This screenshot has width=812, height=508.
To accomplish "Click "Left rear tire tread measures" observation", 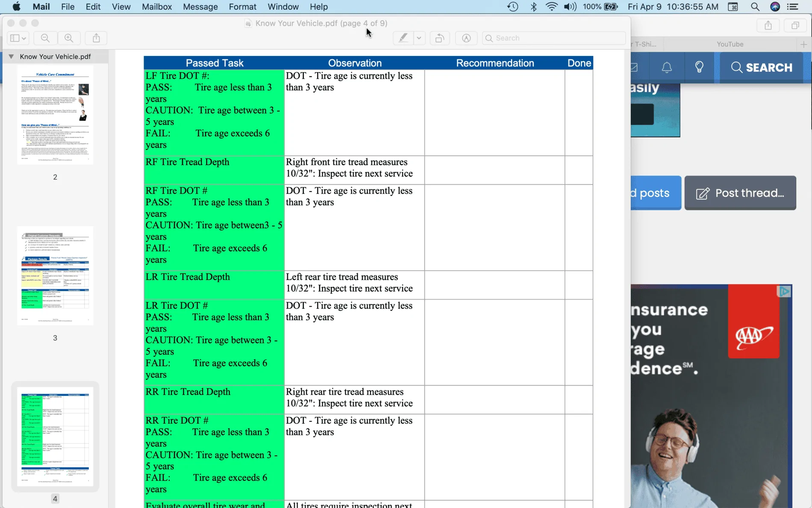I will pos(342,277).
